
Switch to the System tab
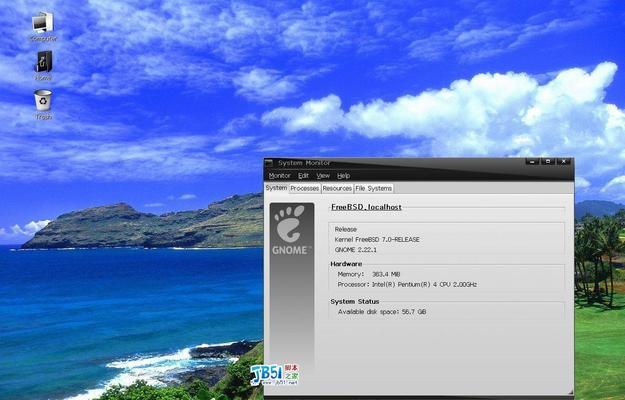tap(276, 188)
